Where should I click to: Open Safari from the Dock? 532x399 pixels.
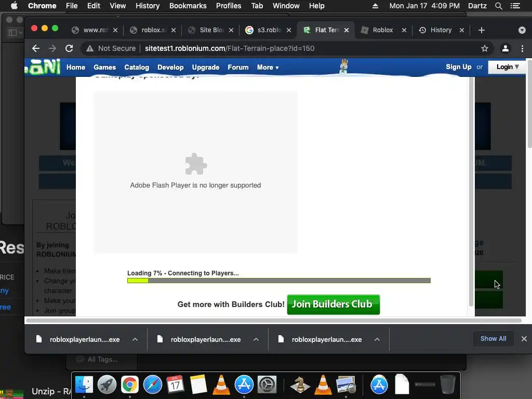click(x=153, y=385)
